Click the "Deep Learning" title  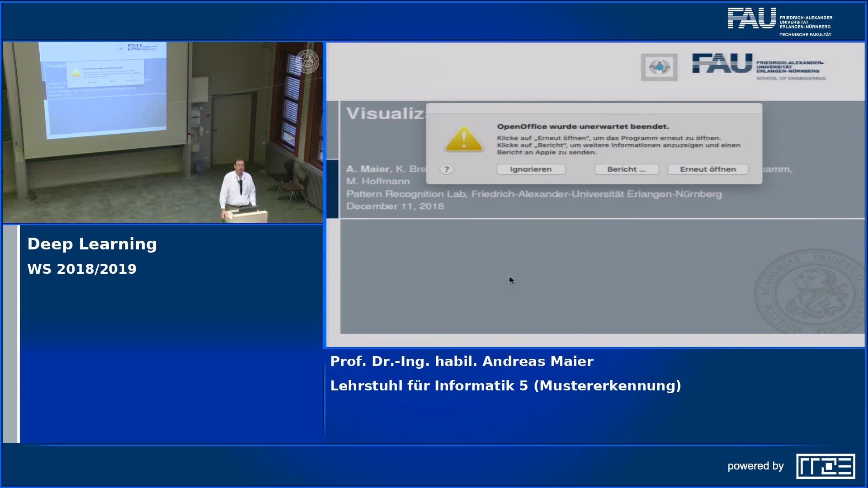92,244
